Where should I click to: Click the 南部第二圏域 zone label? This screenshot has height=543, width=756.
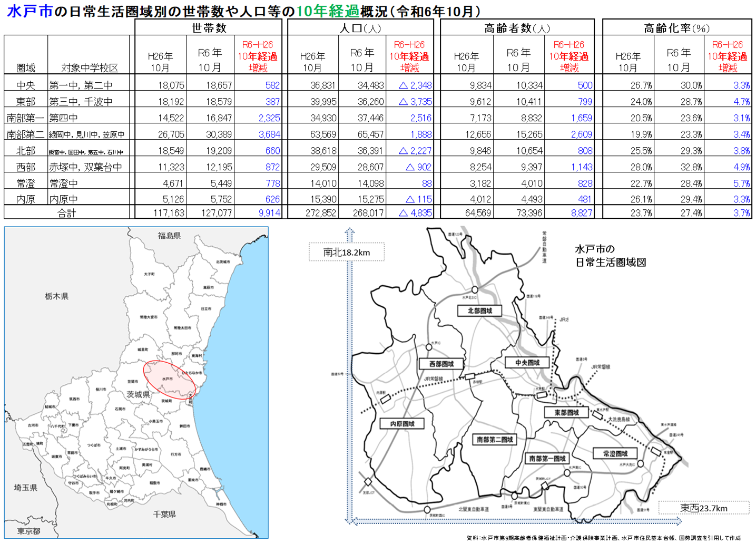pyautogui.click(x=495, y=439)
